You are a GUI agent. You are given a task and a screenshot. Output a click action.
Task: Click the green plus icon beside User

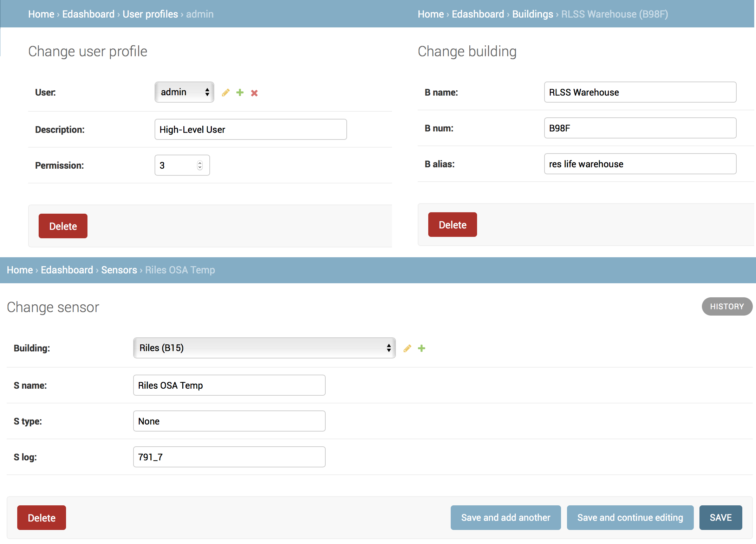[240, 92]
